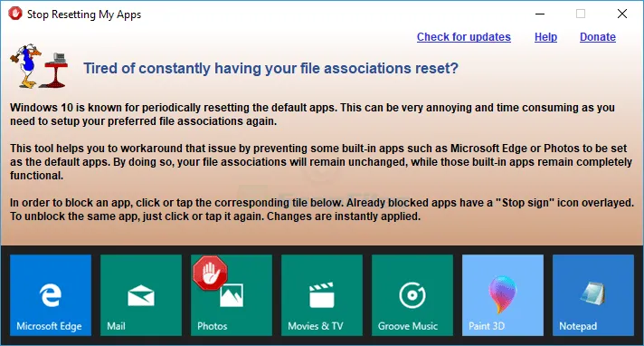Block the Notepad app tile
This screenshot has width=644, height=346.
click(593, 295)
